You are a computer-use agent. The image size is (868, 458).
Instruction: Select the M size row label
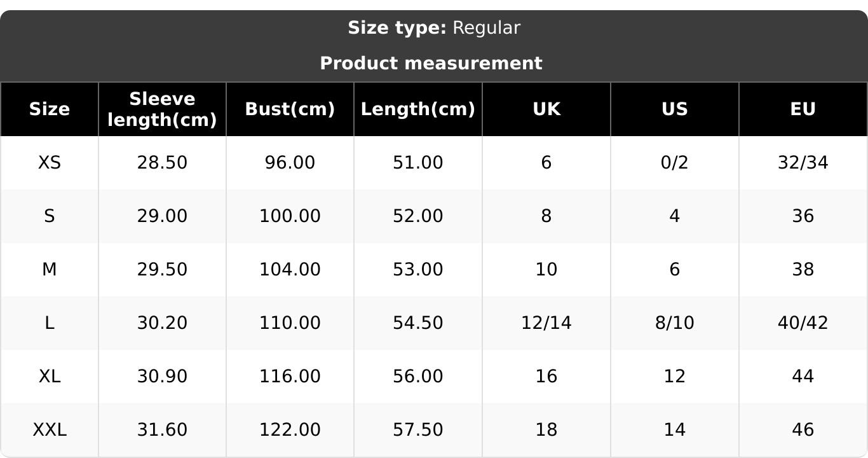point(49,270)
